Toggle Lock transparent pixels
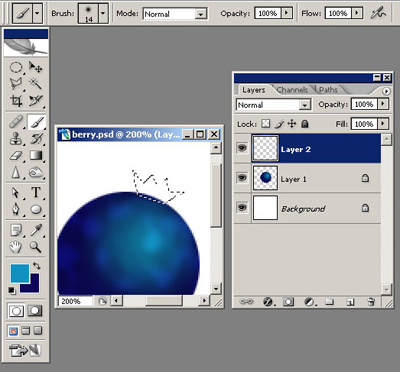Screen dimensions: 400x372 click(266, 124)
